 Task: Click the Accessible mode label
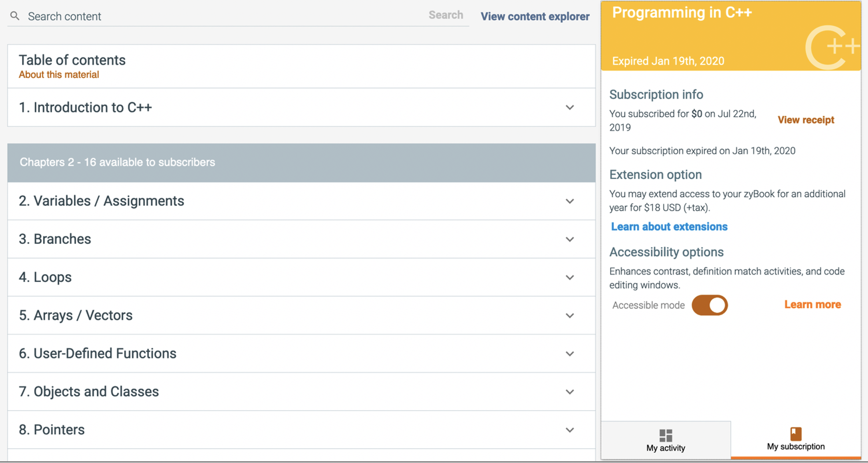coord(648,305)
